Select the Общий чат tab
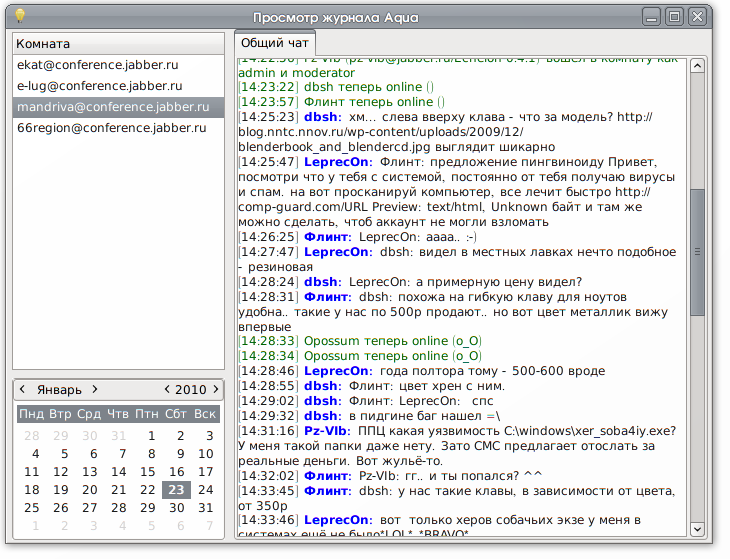This screenshot has width=730, height=560. [x=275, y=43]
